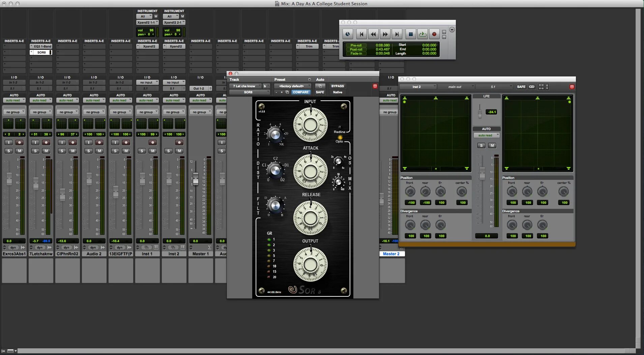Click the dyn button on Exrcs3Abs1 track
Image resolution: width=644 pixels, height=355 pixels.
(13, 248)
